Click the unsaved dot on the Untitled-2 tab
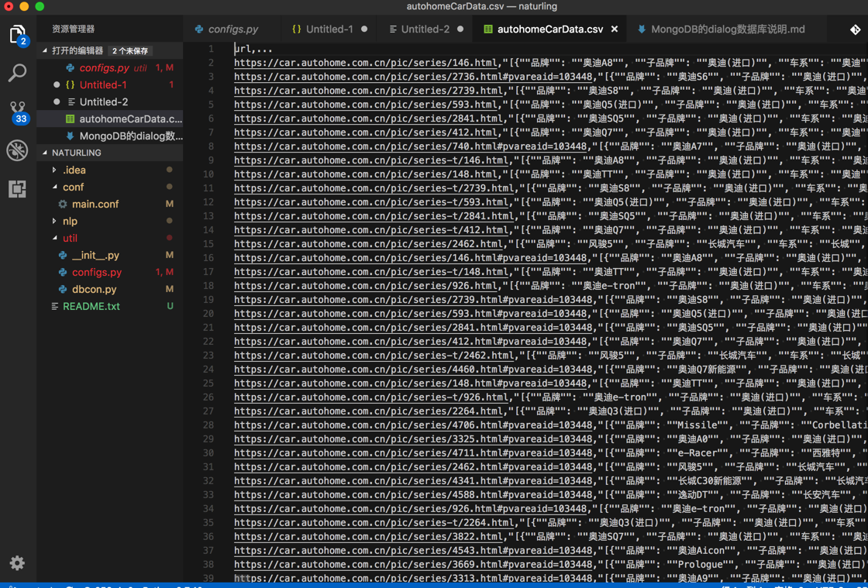868x588 pixels. tap(460, 29)
